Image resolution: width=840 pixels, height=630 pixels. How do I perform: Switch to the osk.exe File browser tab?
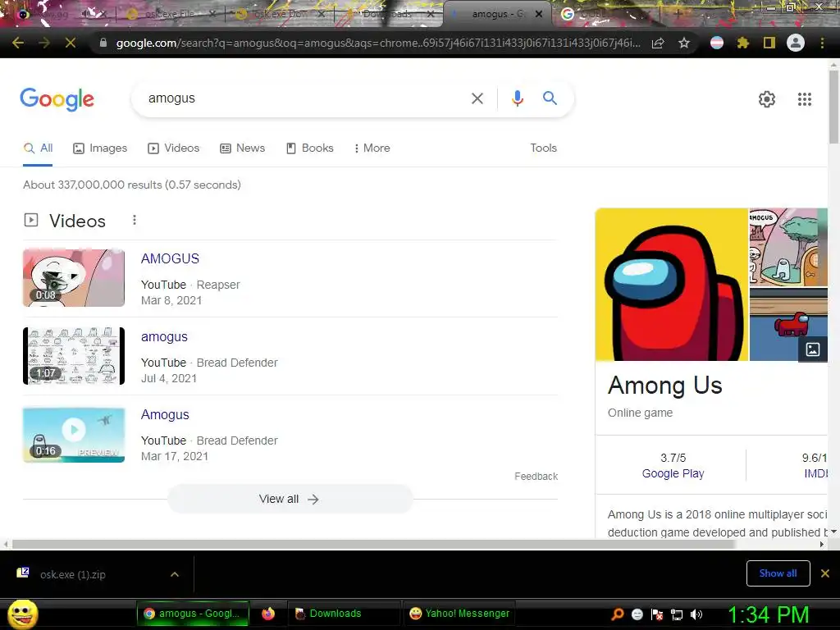(x=169, y=15)
